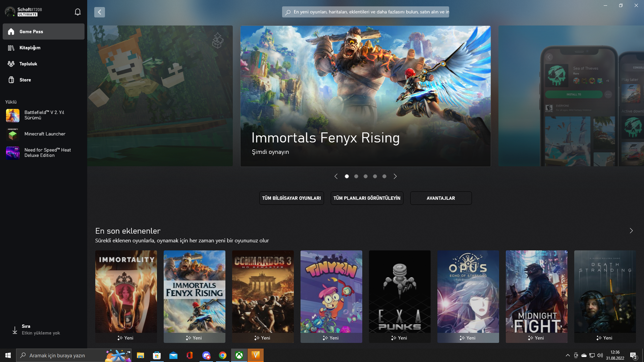The width and height of the screenshot is (644, 362).
Task: Open Topluluk community section
Action: tap(28, 64)
